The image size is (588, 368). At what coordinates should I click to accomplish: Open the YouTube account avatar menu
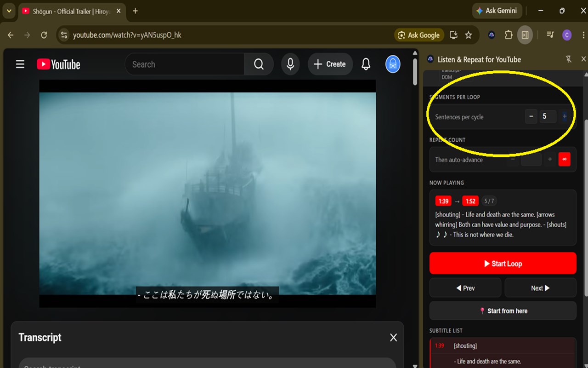393,64
